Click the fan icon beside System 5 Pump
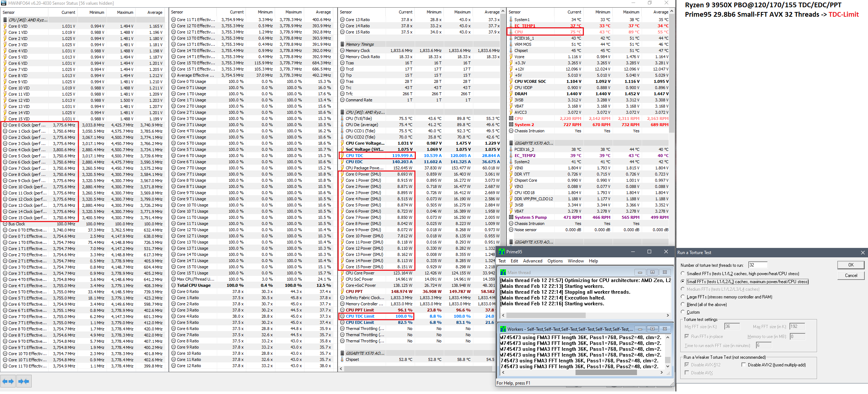Viewport: 868px width, 394px height. [511, 217]
